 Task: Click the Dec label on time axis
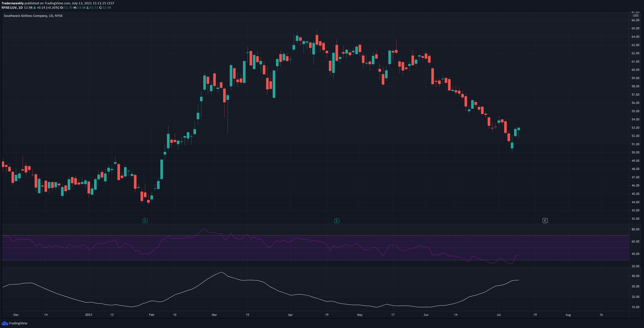[x=16, y=315]
